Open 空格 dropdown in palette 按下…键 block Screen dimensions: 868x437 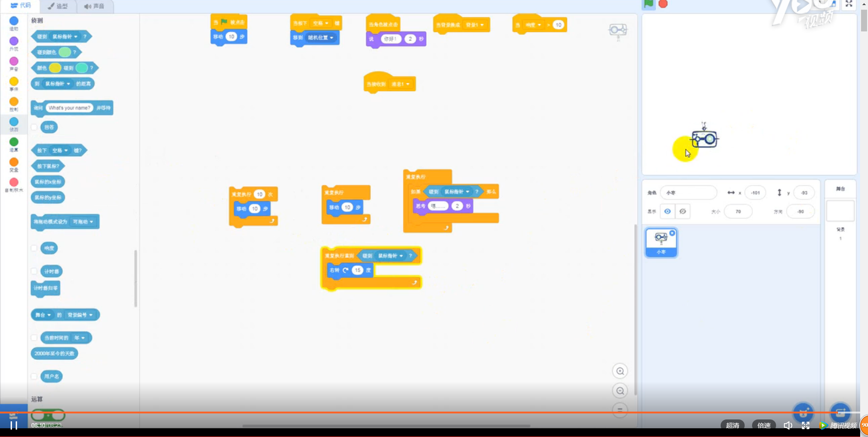pyautogui.click(x=59, y=150)
